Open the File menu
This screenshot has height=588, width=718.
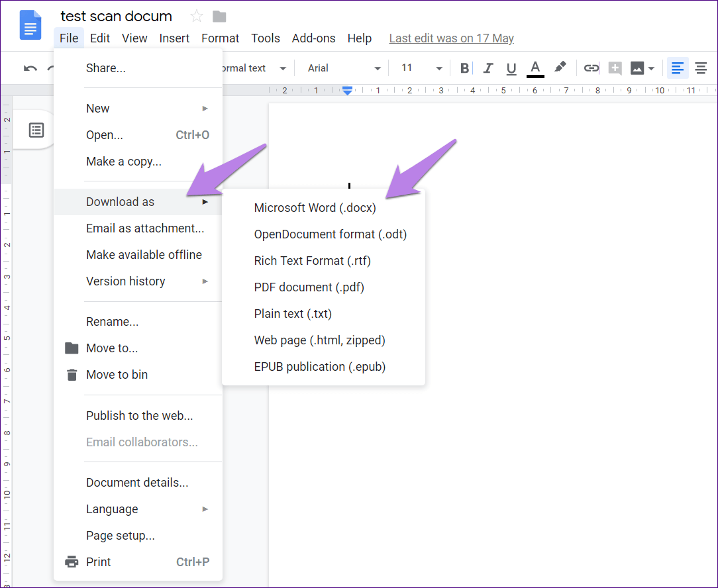coord(69,38)
